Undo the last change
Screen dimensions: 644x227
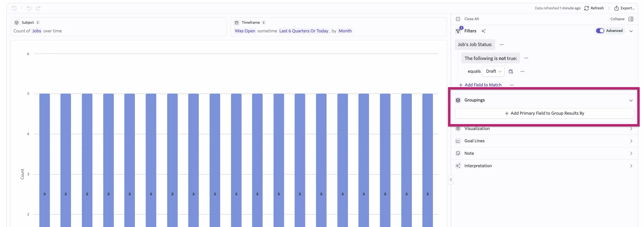(29, 8)
